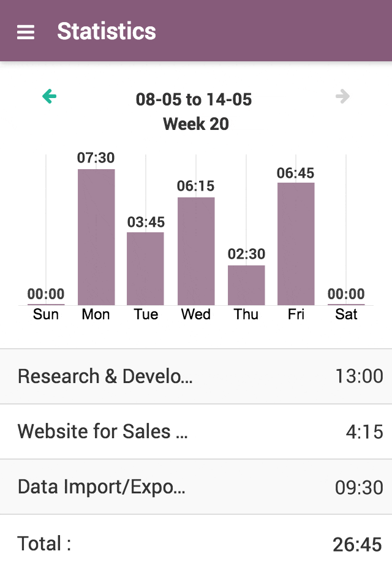Tap the hamburger icon beside Statistics

click(x=25, y=31)
